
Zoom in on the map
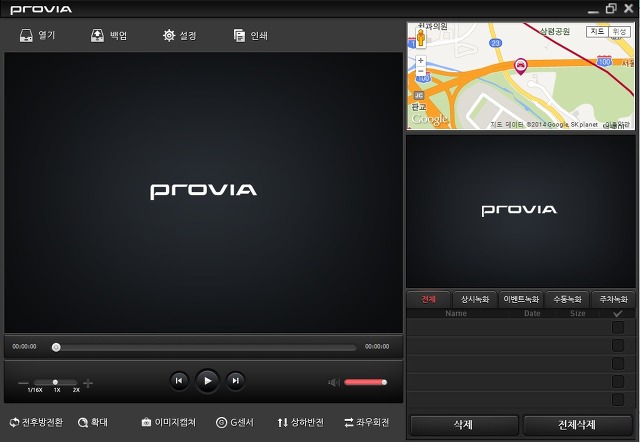click(420, 60)
